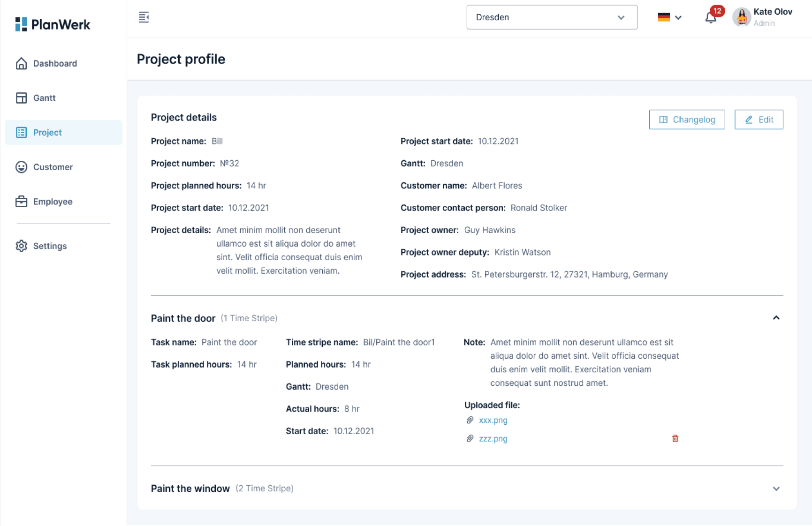
Task: Open the xxx.png uploaded file link
Action: (x=493, y=420)
